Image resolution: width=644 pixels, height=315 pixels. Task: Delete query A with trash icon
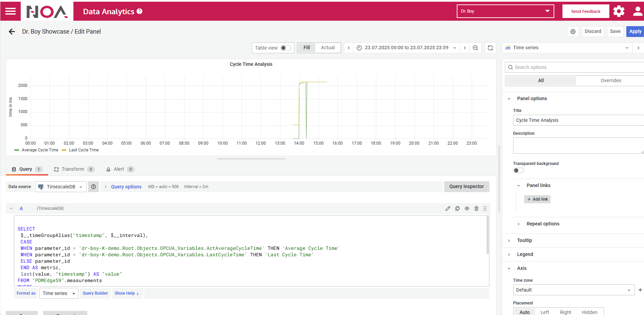[x=476, y=208]
